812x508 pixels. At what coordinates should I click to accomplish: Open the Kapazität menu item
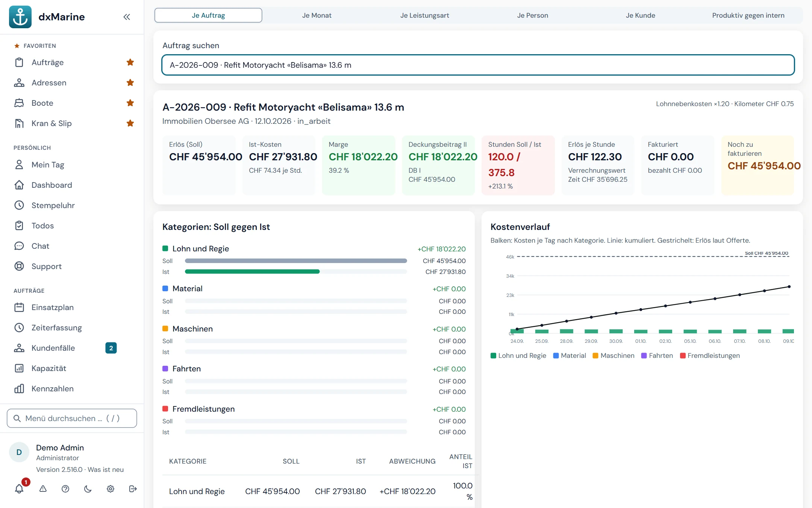pyautogui.click(x=72, y=368)
